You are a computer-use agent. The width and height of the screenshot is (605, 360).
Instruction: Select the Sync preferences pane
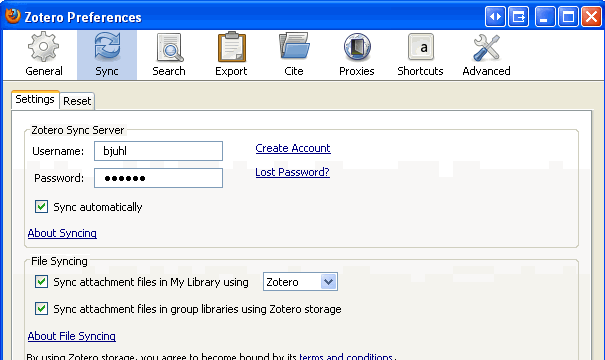107,55
